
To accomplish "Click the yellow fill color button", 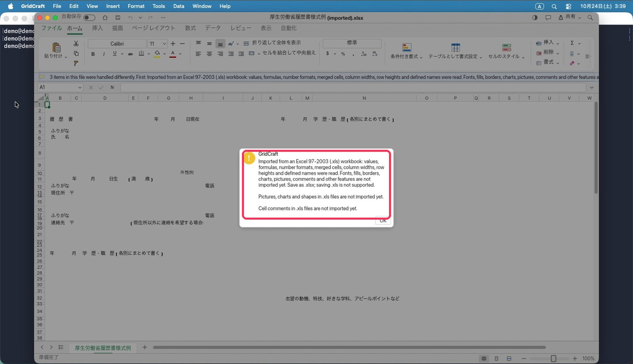I will (x=157, y=54).
